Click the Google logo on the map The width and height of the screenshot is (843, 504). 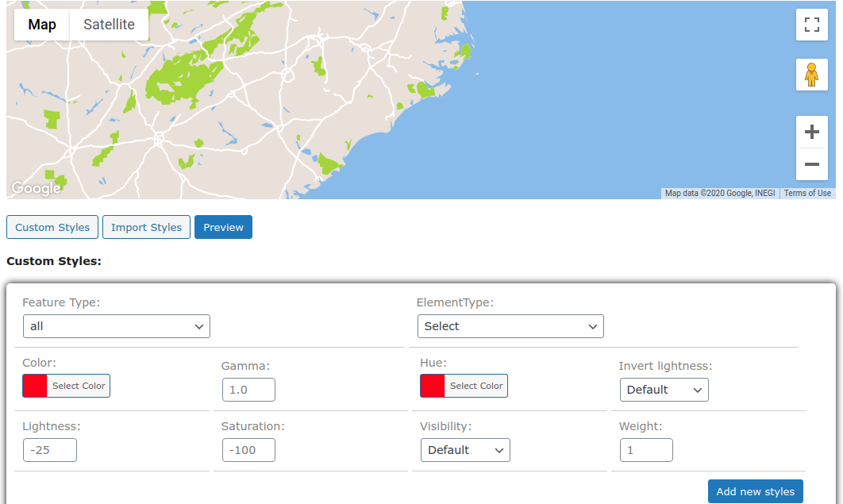[x=35, y=187]
